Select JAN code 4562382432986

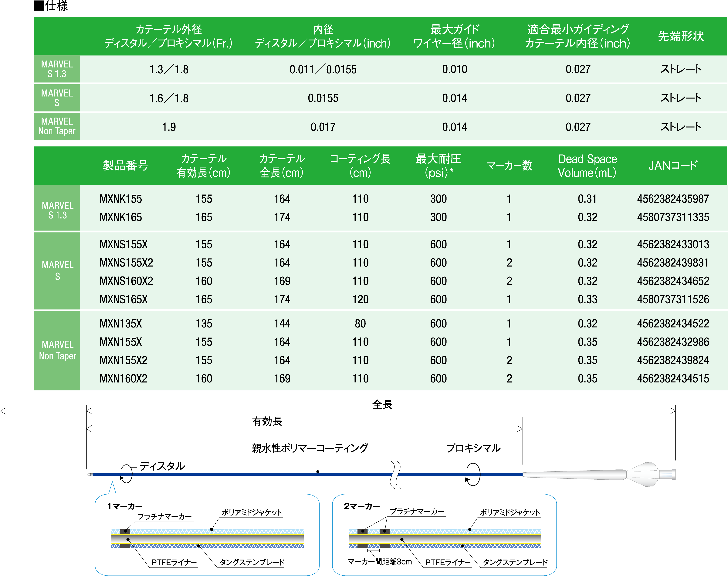(673, 342)
